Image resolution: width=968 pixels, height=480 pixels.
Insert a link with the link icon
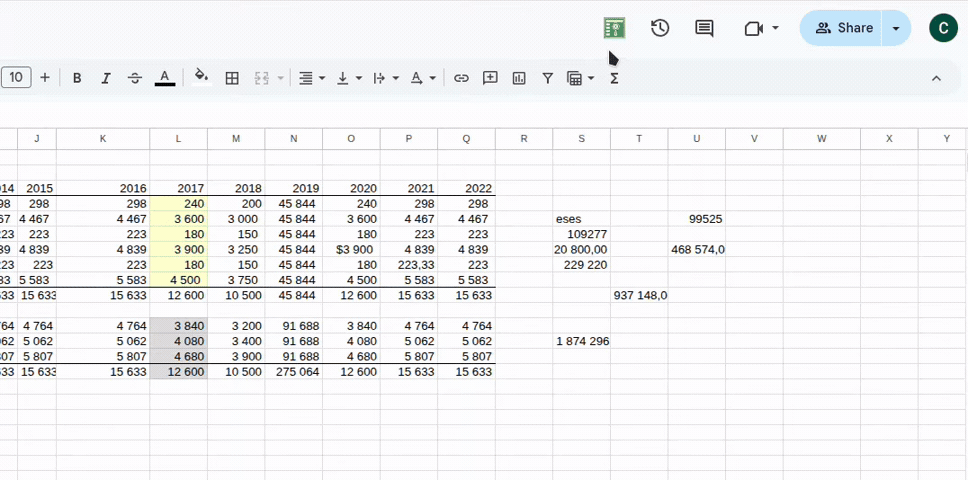pyautogui.click(x=461, y=78)
